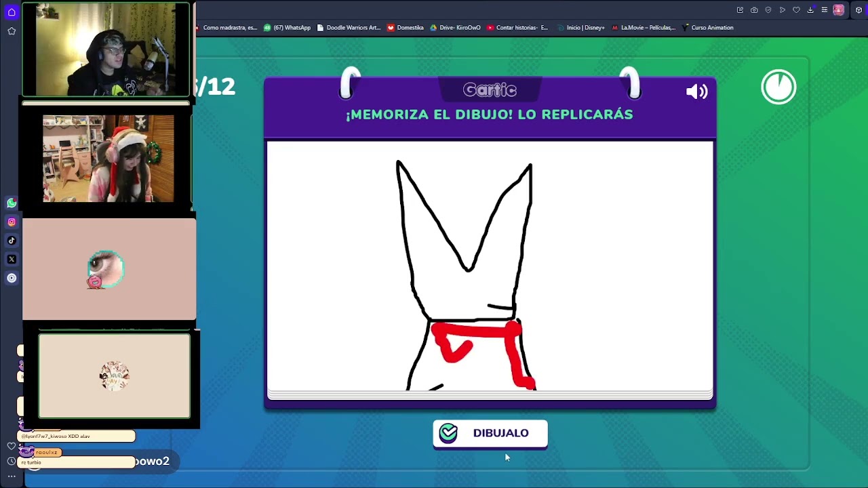Open the '(67) WhatsApp' bookmark

click(288, 28)
